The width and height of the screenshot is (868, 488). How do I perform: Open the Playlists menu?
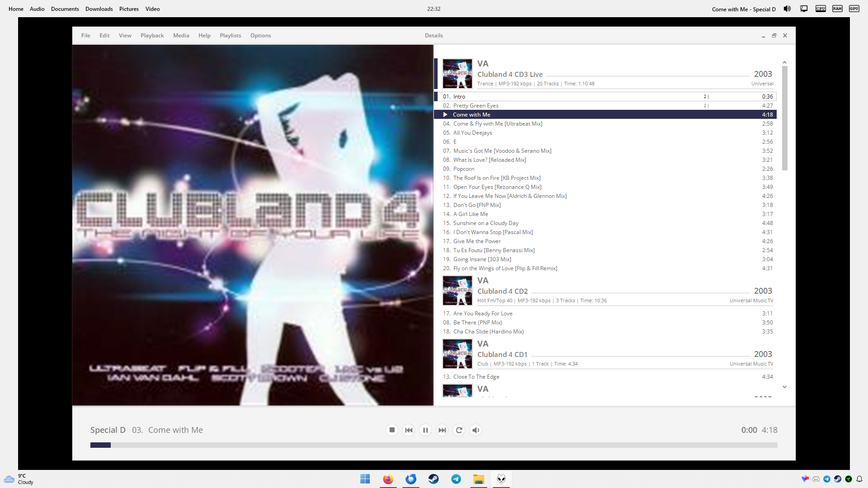click(x=230, y=35)
